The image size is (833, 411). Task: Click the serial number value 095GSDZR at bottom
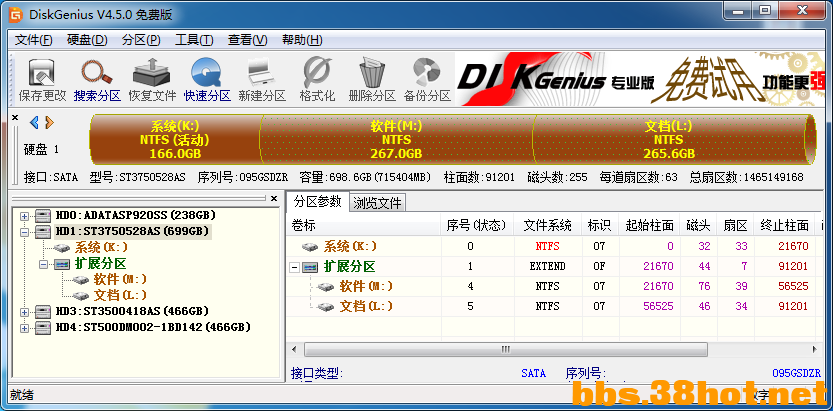click(796, 374)
